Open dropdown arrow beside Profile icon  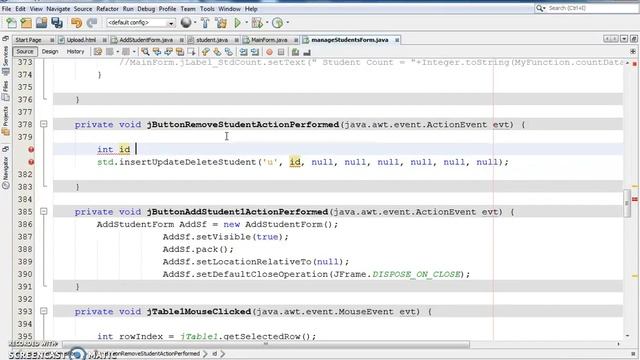287,23
